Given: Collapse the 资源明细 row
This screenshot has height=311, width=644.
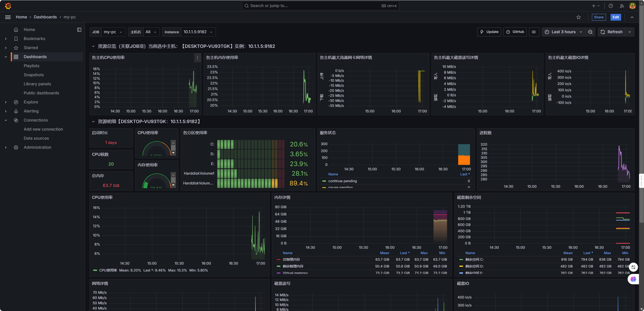Looking at the screenshot, I should (x=93, y=122).
